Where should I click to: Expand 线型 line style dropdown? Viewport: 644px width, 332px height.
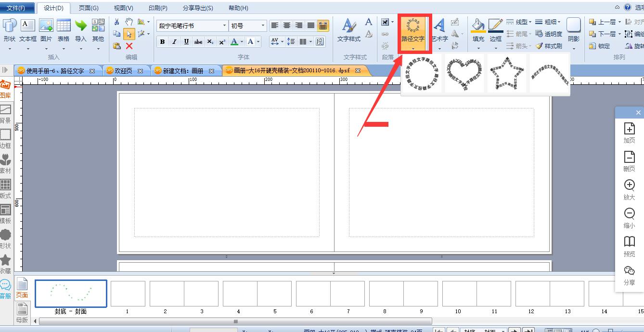(530, 22)
